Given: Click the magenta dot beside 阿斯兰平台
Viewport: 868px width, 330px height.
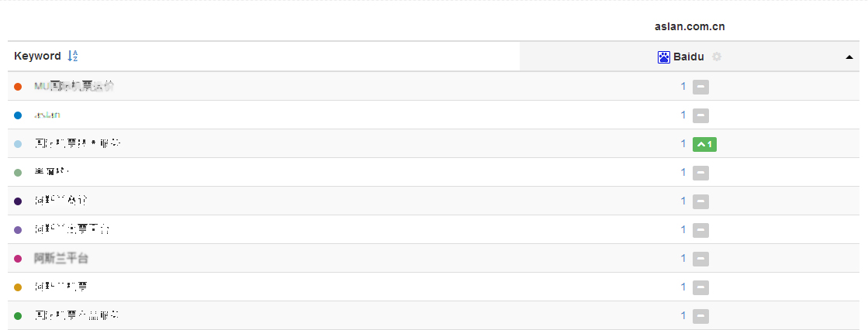Looking at the screenshot, I should coord(18,259).
